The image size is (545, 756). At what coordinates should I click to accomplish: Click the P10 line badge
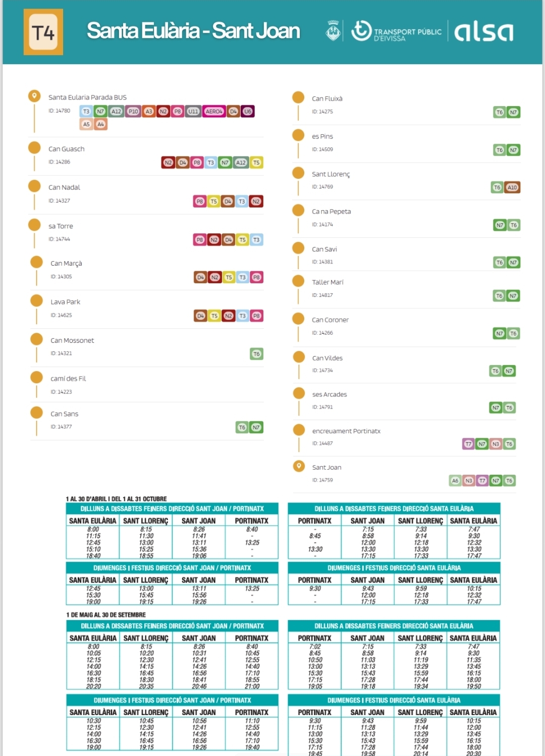tap(133, 111)
